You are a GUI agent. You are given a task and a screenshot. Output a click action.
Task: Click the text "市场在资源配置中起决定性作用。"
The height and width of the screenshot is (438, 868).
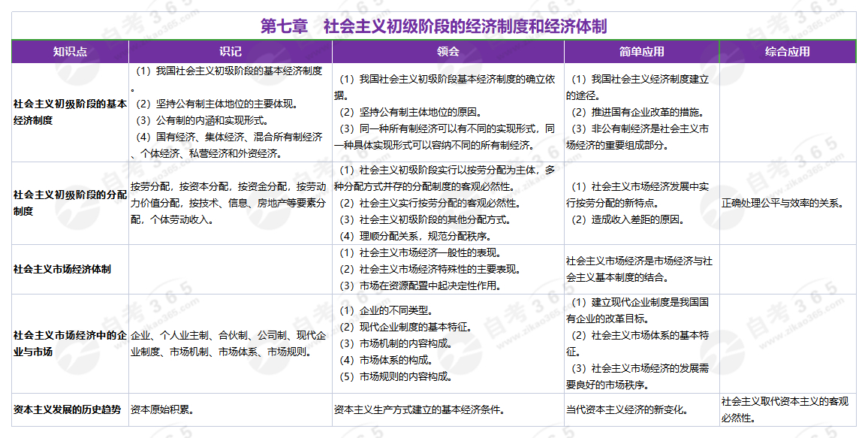[420, 285]
